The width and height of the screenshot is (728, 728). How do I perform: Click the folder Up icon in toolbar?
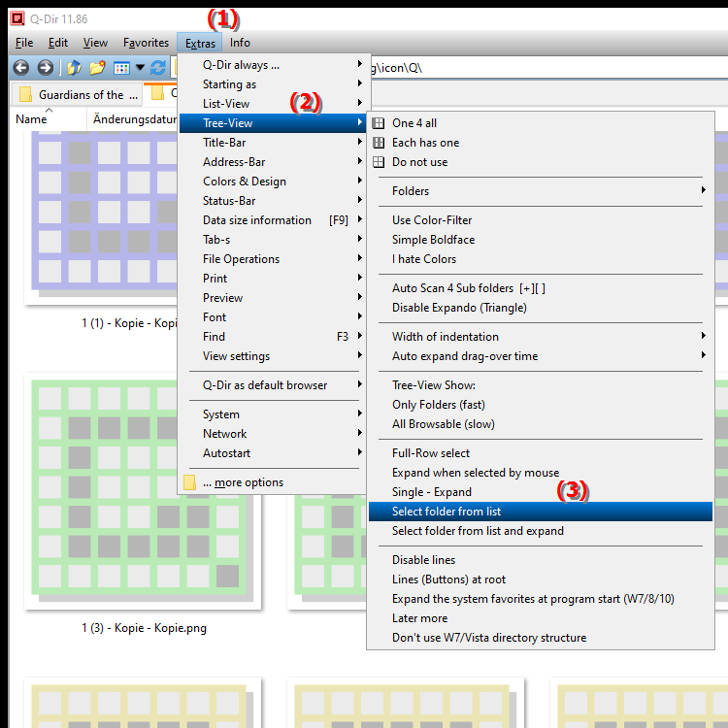(74, 68)
